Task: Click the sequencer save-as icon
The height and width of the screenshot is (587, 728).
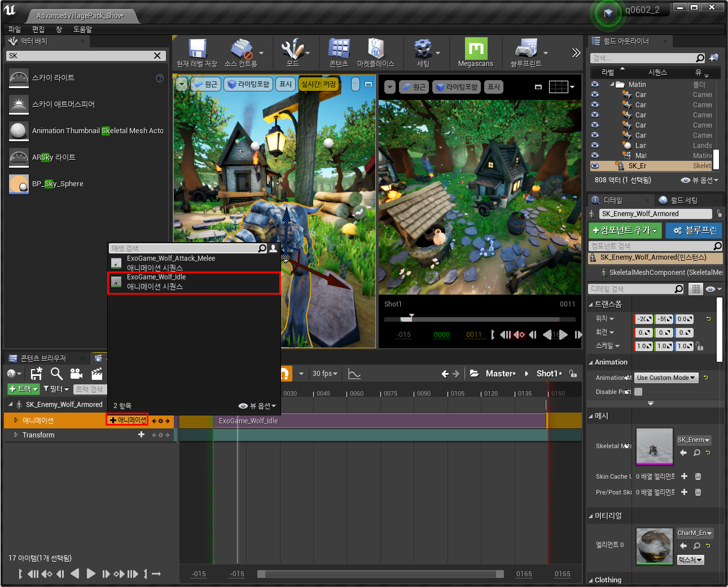Action: [x=37, y=373]
